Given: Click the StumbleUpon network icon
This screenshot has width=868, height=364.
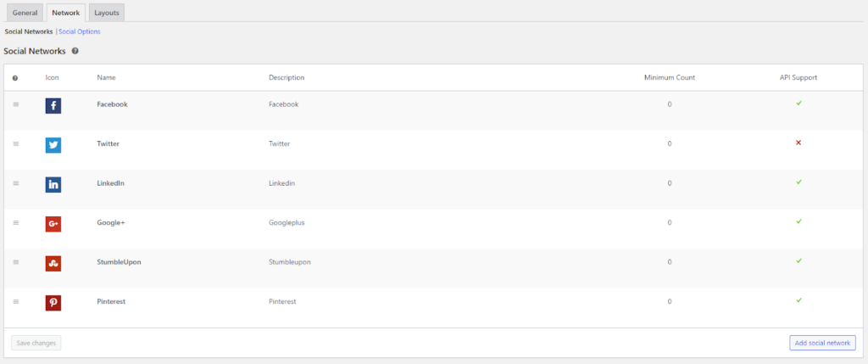Looking at the screenshot, I should click(53, 263).
